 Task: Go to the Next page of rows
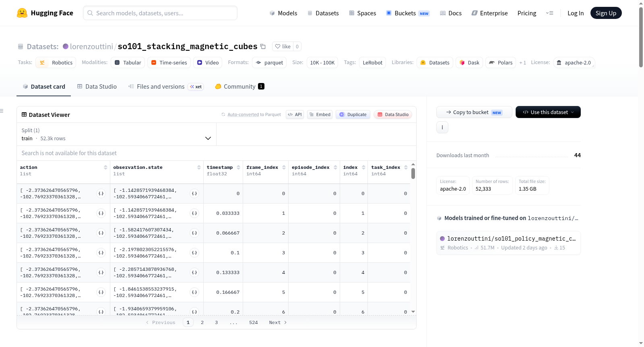[x=278, y=322]
